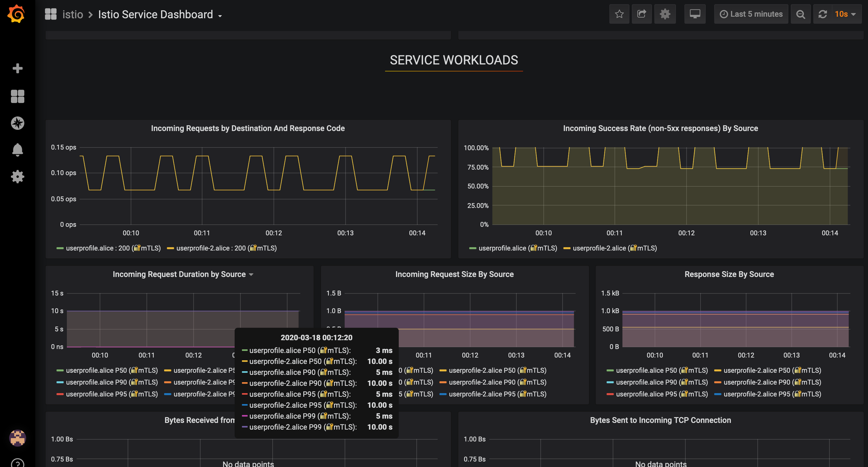This screenshot has height=467, width=868.
Task: Toggle userprofile-2.alice P50 in Request Size legend
Action: 497,370
